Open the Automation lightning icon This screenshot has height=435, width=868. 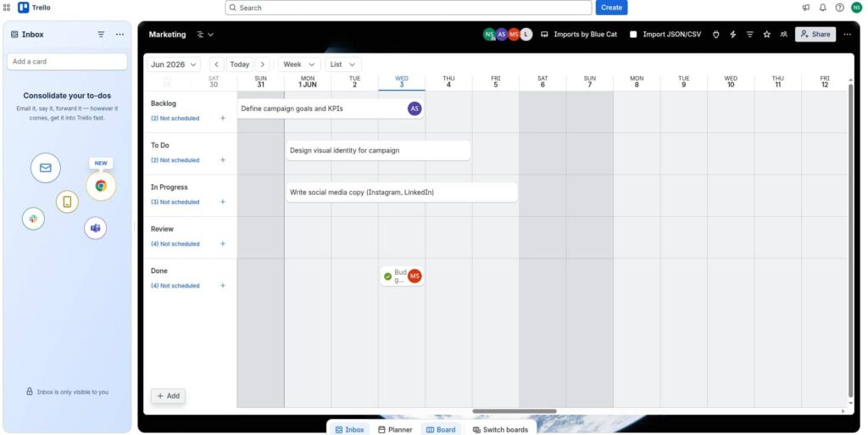pyautogui.click(x=733, y=34)
